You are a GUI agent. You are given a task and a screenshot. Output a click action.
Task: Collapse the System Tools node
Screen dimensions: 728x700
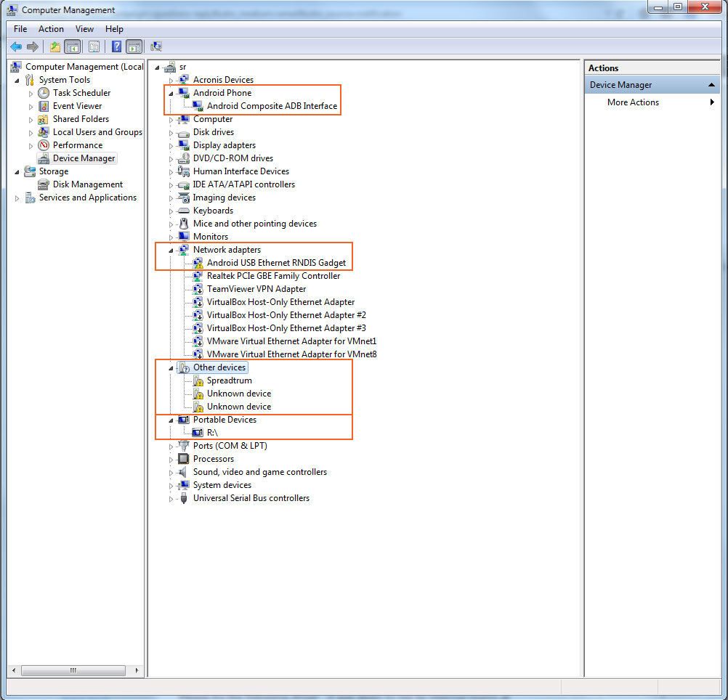pyautogui.click(x=17, y=81)
